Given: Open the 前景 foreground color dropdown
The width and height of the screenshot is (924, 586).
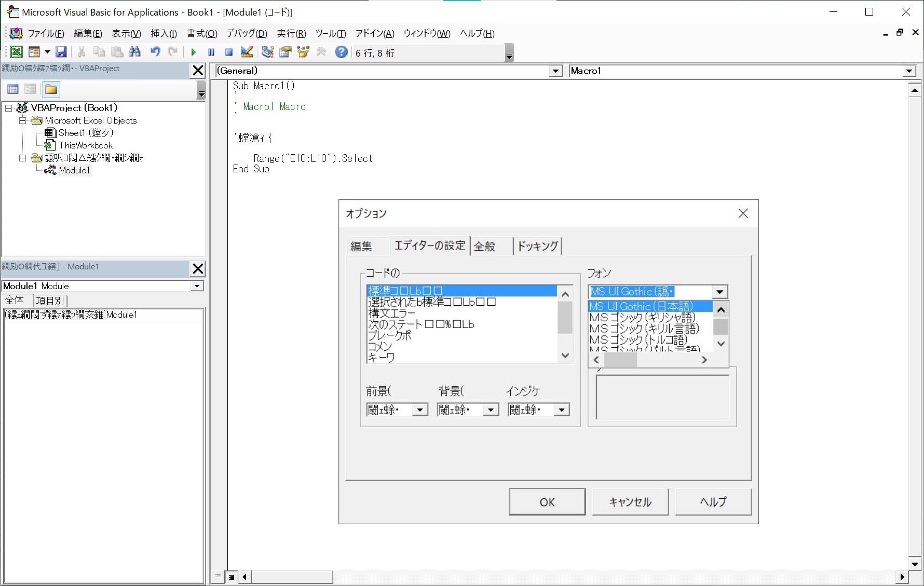Looking at the screenshot, I should [420, 410].
